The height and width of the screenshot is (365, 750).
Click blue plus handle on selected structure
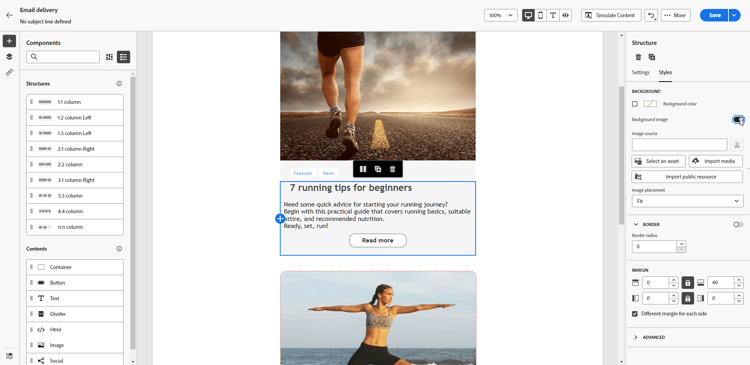tap(280, 219)
